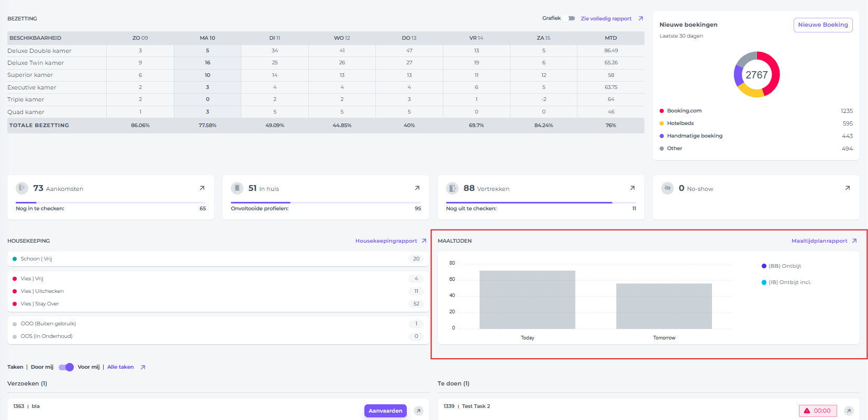Image resolution: width=868 pixels, height=420 pixels.
Task: Open Zie volledig rapport link
Action: [x=606, y=19]
